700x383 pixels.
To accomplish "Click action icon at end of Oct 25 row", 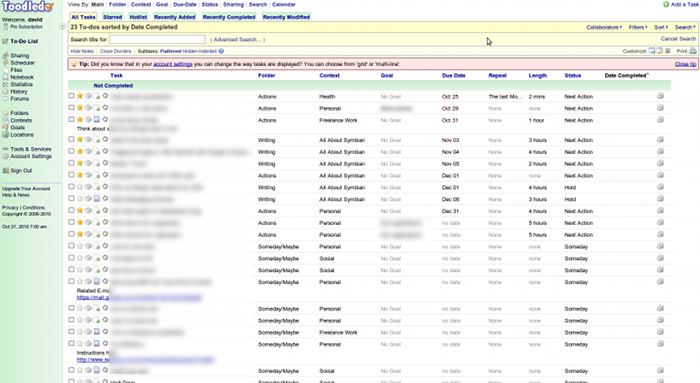I will tap(660, 96).
